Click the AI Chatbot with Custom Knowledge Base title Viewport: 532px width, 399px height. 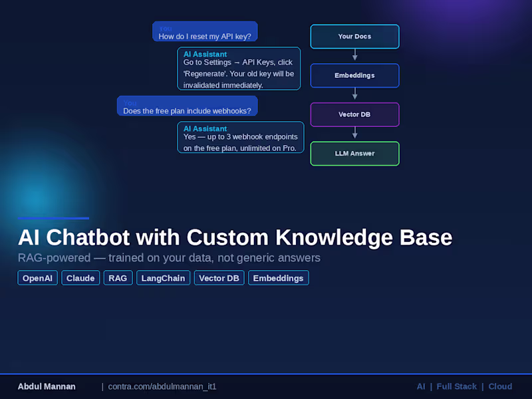click(x=235, y=237)
